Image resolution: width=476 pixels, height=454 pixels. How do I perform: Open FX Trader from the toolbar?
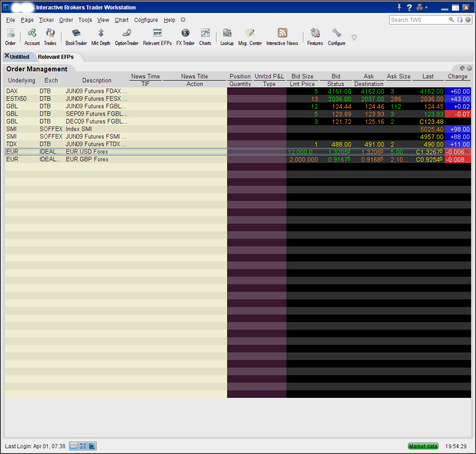[x=186, y=37]
